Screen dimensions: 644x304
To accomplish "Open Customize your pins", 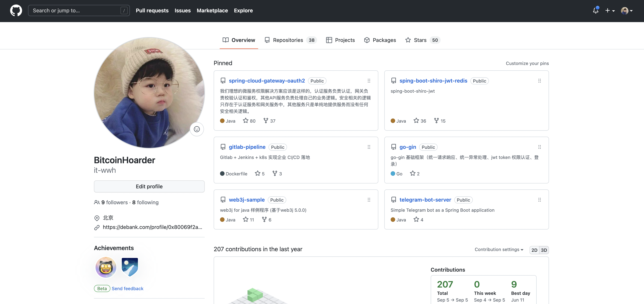I will (527, 63).
